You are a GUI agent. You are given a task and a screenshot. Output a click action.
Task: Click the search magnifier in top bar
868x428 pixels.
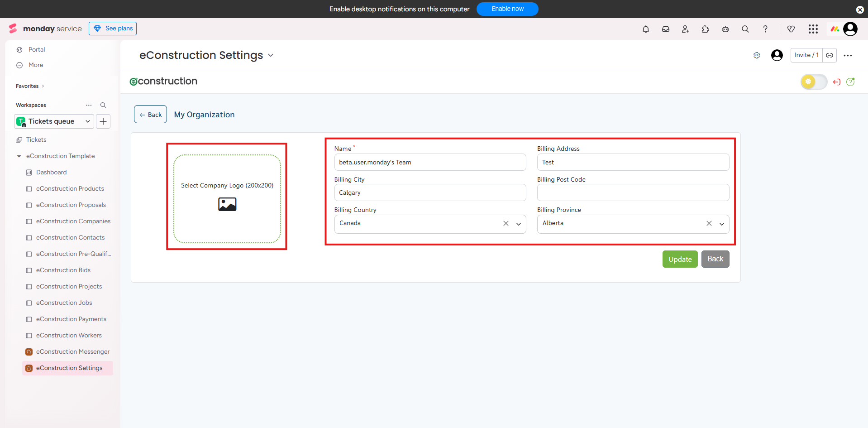745,29
